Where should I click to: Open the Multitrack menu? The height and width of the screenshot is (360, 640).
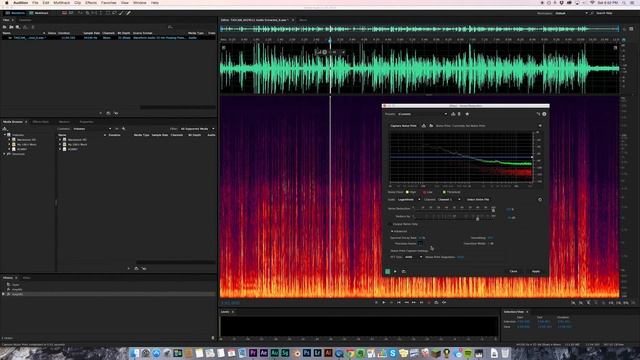[x=62, y=2]
